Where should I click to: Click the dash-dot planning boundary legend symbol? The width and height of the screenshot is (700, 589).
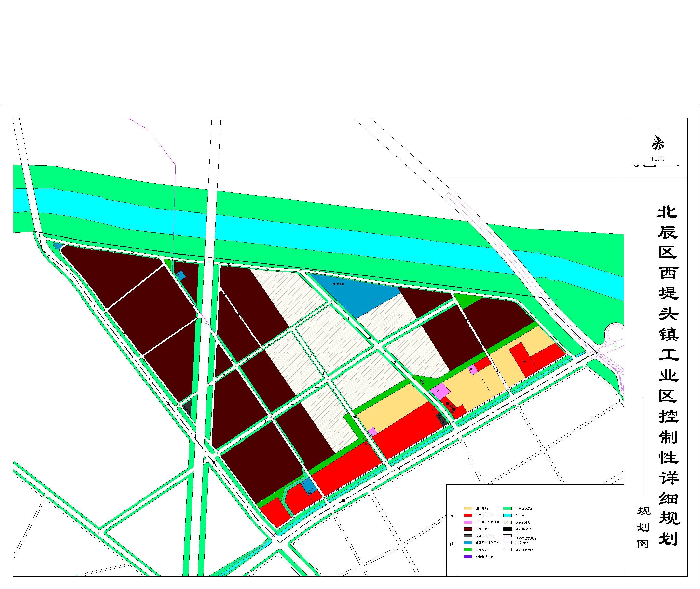(507, 550)
